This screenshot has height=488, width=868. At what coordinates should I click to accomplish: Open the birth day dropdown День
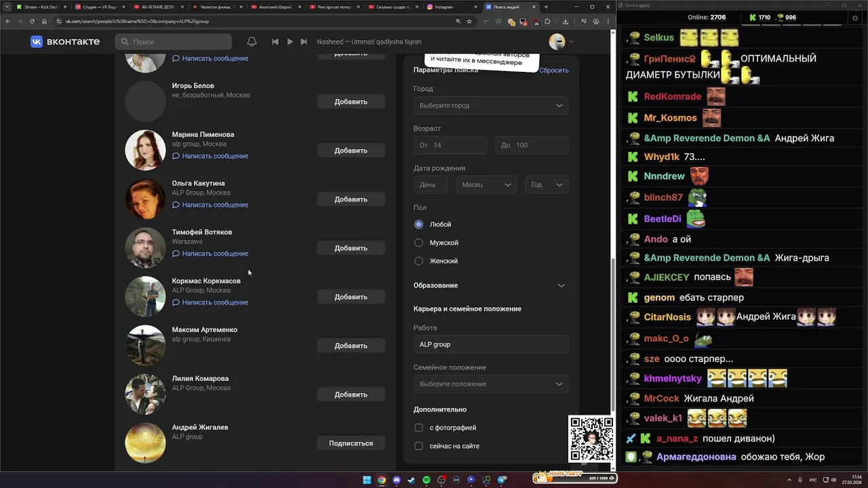431,185
